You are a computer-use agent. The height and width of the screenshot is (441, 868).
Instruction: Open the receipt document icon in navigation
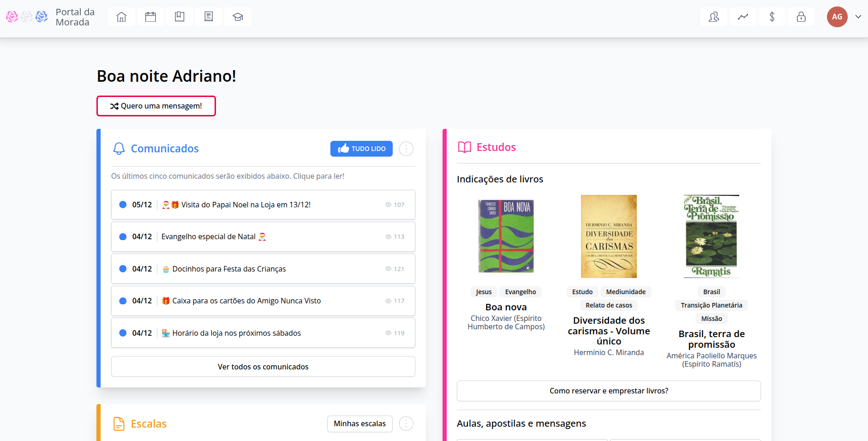coord(209,17)
